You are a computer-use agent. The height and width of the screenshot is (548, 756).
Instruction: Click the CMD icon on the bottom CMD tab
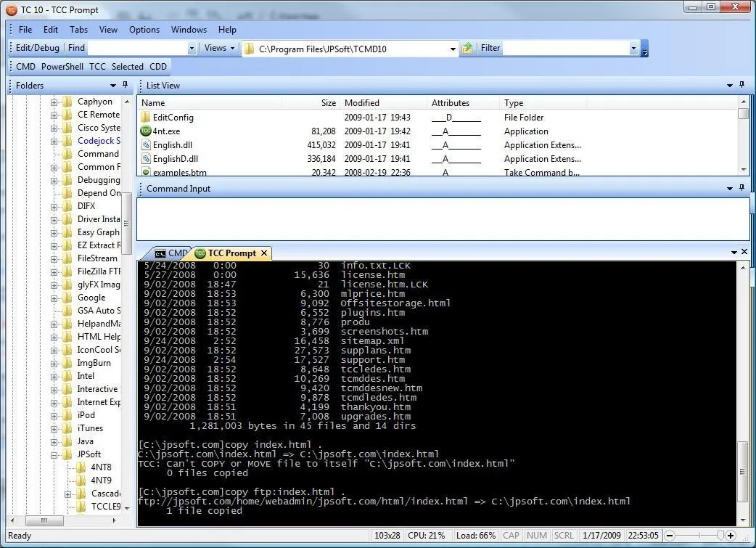[x=161, y=253]
